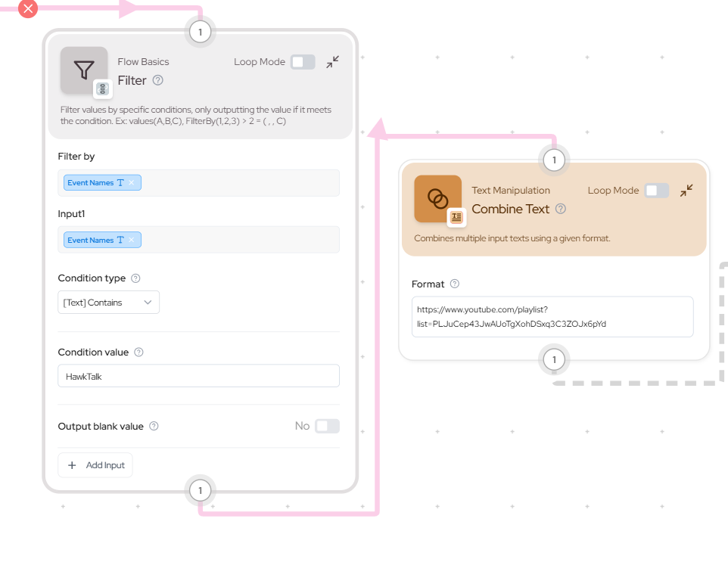Image resolution: width=728 pixels, height=562 pixels.
Task: Click the Text Manipulation category label
Action: pos(511,191)
